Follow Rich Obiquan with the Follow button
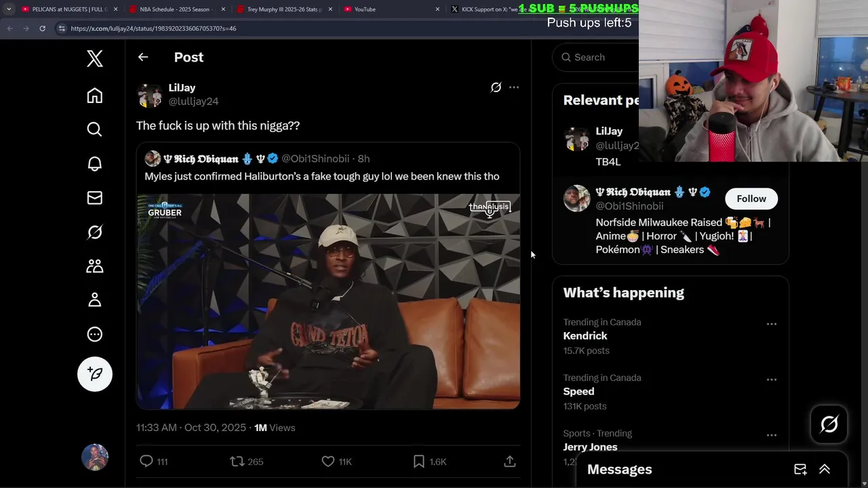The height and width of the screenshot is (488, 868). [751, 199]
